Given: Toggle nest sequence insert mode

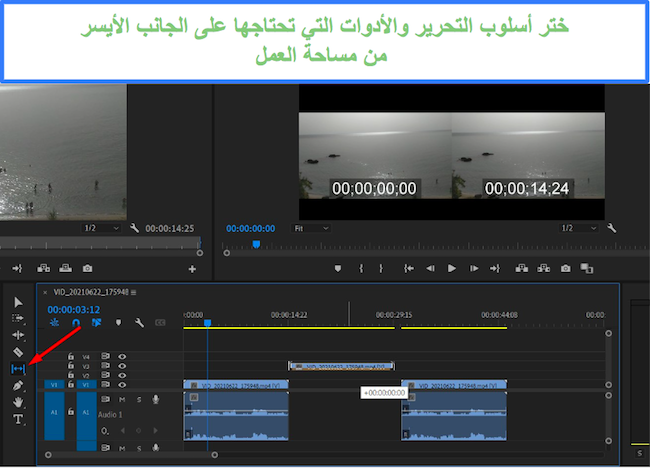Looking at the screenshot, I should click(54, 323).
